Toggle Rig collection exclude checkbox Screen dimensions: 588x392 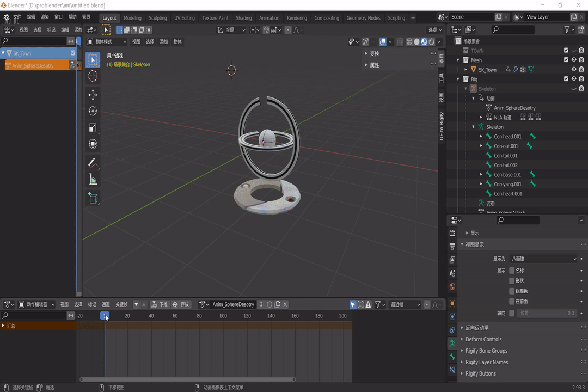566,79
